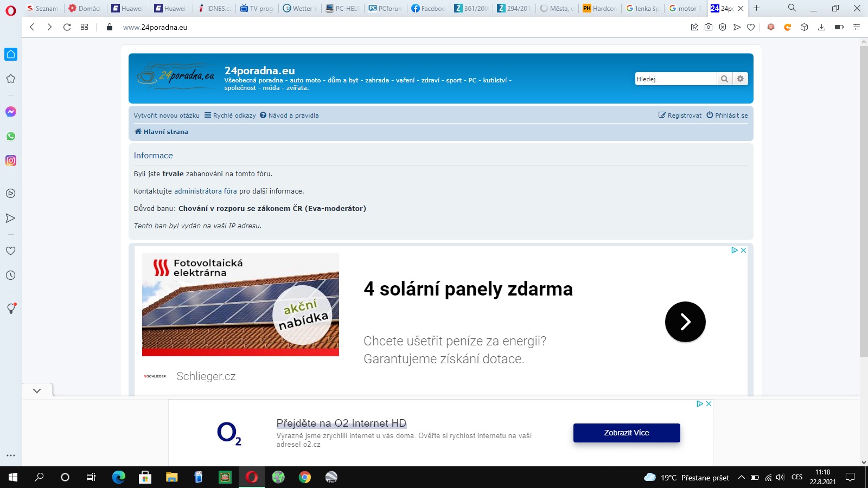Viewport: 868px width, 488px height.
Task: Open WhatsApp in Opera sidebar
Action: pos(10,136)
